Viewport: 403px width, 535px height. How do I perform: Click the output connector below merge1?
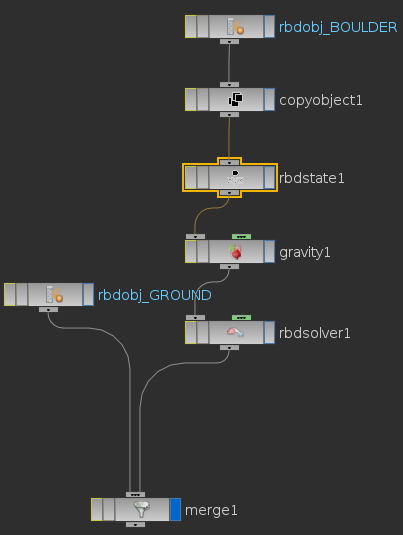point(135,524)
